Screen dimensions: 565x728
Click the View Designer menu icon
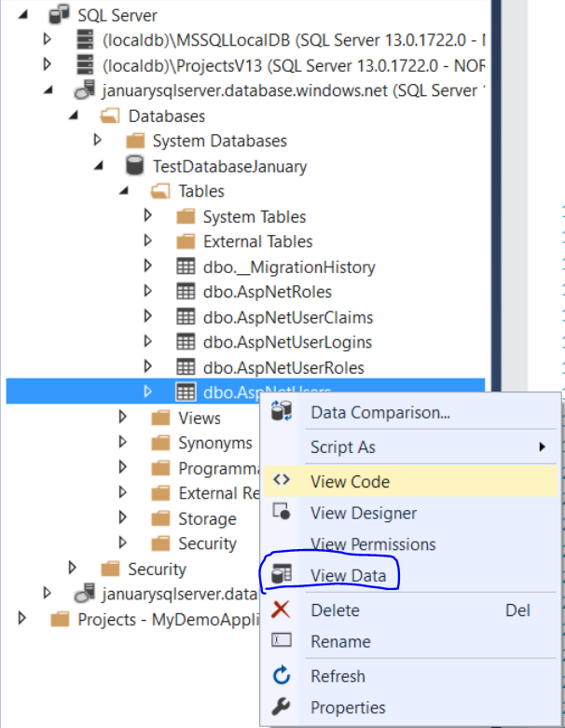tap(282, 512)
